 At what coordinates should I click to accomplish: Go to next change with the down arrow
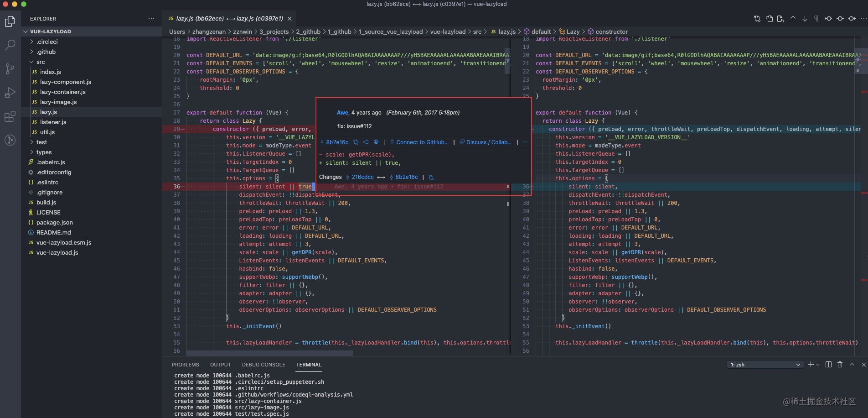(805, 19)
